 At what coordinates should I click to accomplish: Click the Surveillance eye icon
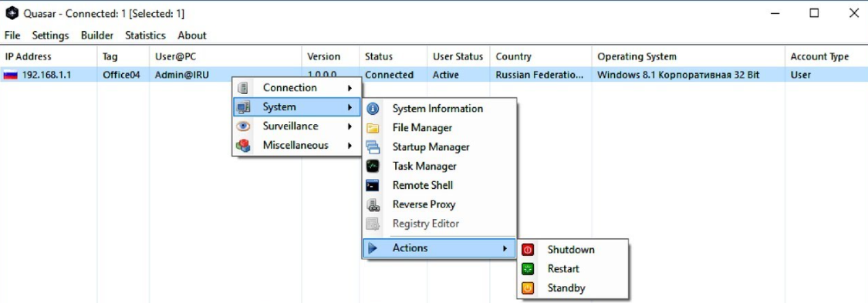242,126
